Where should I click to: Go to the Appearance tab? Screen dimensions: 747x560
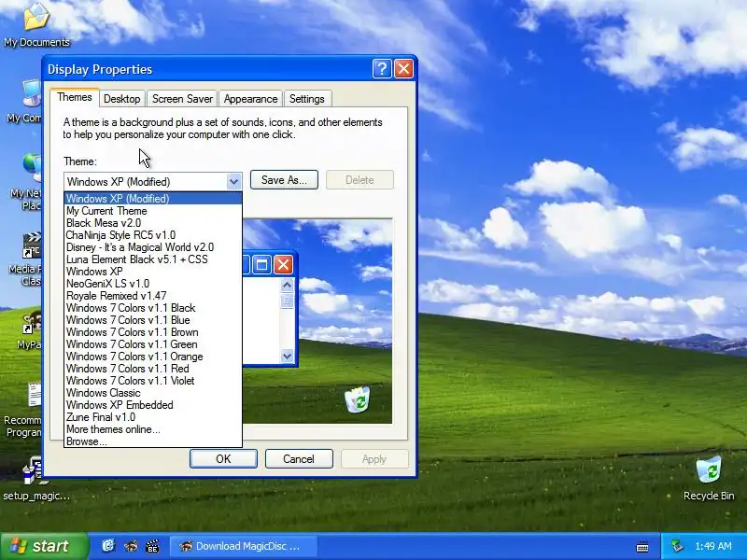pyautogui.click(x=250, y=99)
